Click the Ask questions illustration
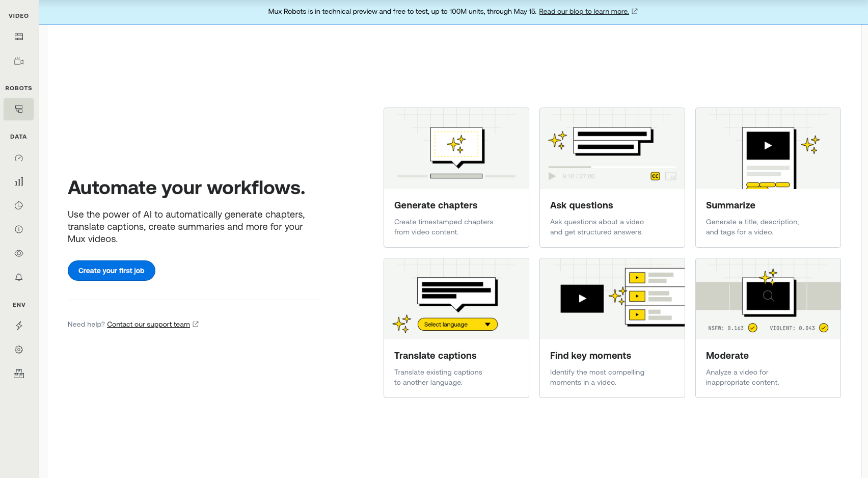Viewport: 868px width, 478px height. pos(612,148)
